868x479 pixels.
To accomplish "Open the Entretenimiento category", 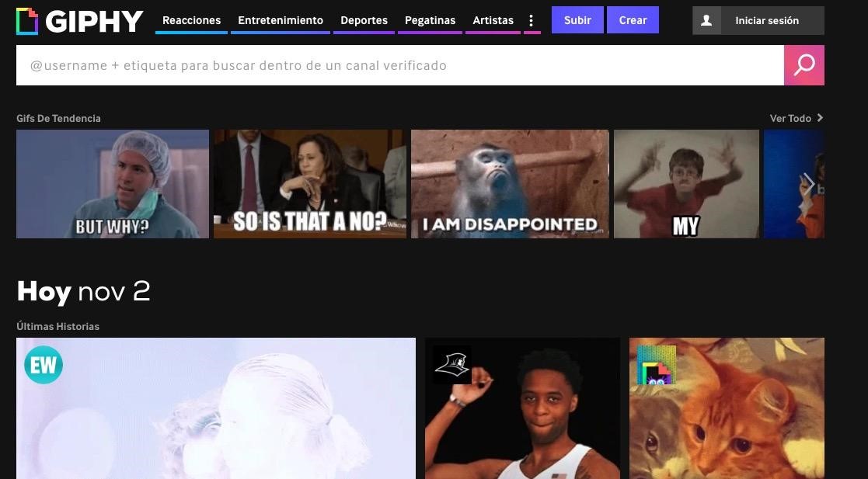I will (281, 20).
